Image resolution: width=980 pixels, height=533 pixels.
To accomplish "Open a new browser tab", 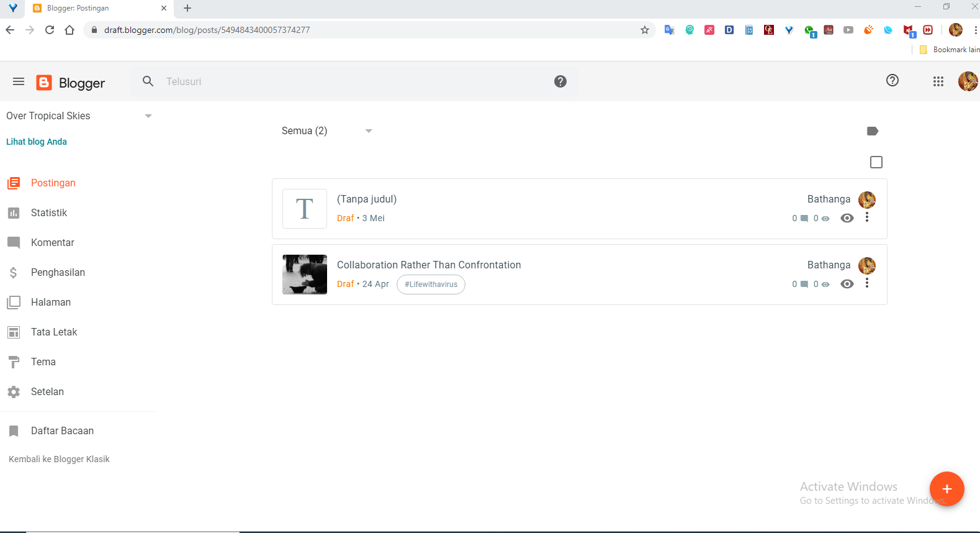I will tap(187, 8).
